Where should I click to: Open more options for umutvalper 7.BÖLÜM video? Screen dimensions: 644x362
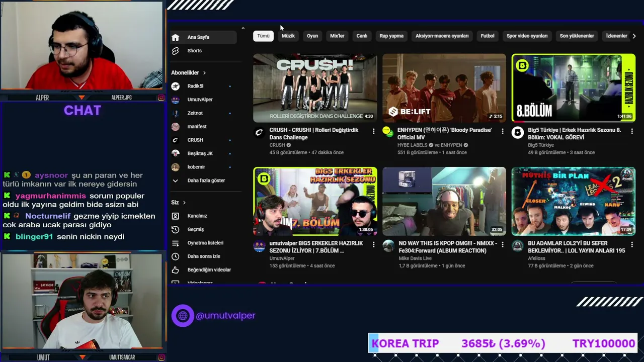click(x=373, y=244)
